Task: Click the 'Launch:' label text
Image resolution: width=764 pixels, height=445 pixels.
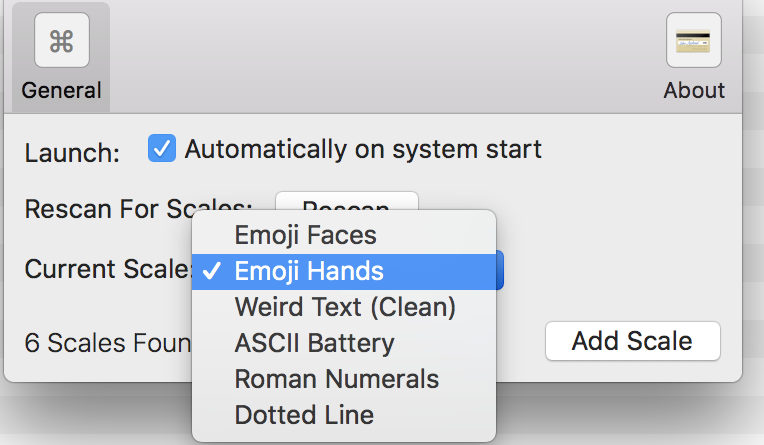Action: click(x=72, y=153)
